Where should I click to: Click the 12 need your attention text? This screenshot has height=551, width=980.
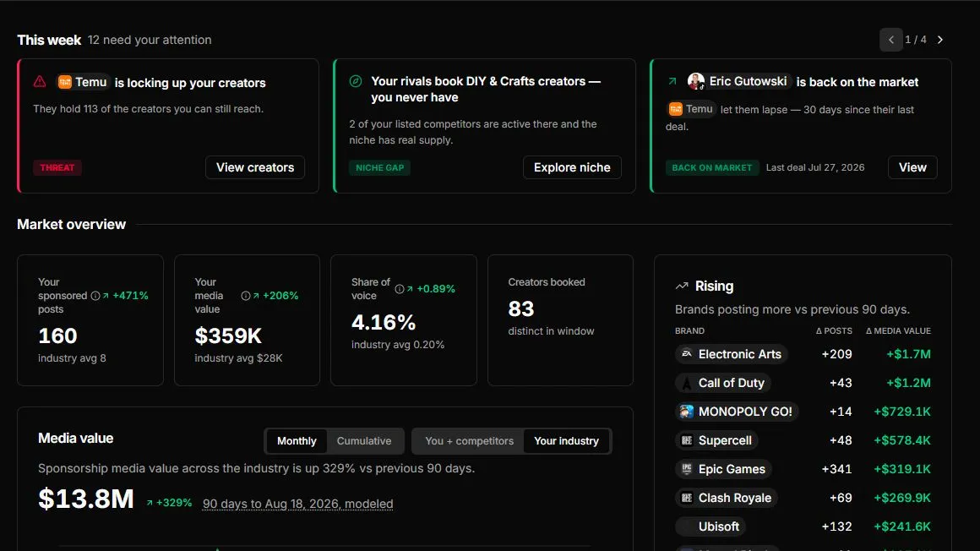[150, 40]
